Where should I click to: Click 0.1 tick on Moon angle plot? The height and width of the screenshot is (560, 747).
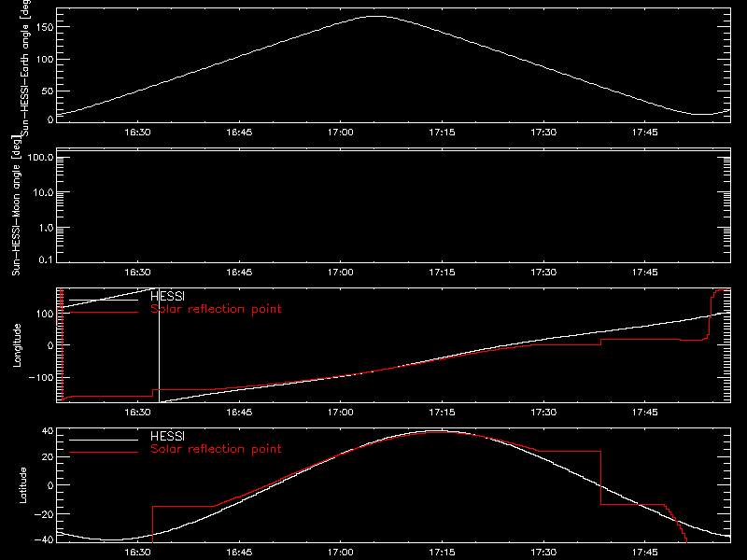tap(46, 259)
